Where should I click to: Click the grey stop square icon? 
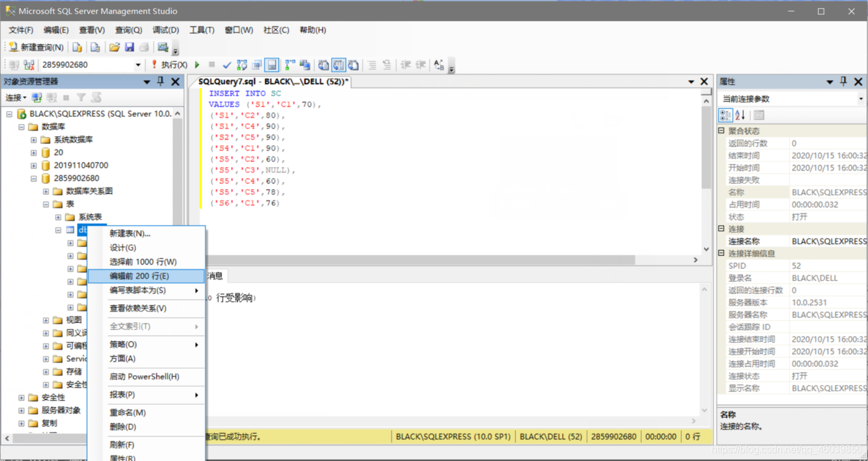(212, 65)
